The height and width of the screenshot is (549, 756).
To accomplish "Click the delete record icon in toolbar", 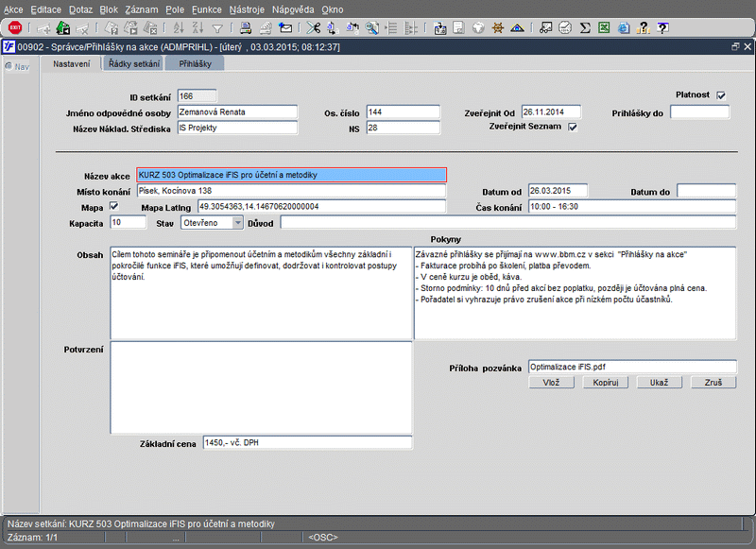I will pyautogui.click(x=82, y=28).
